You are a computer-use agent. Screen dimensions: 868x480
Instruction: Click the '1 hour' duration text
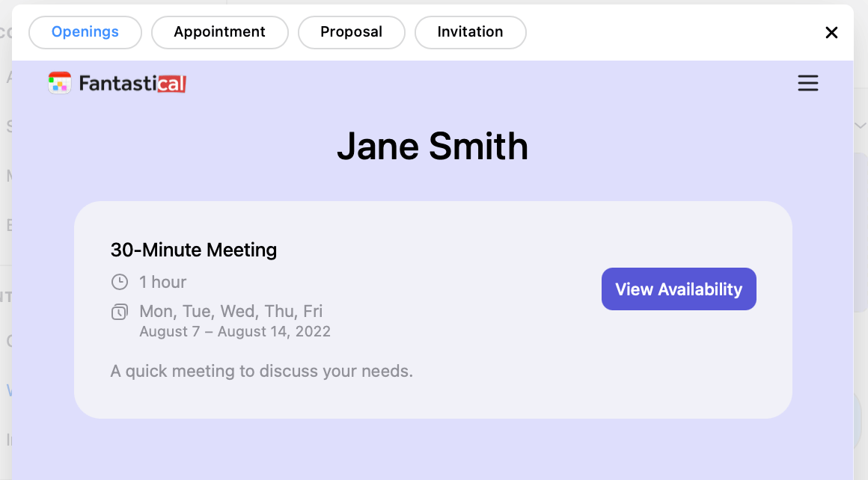pos(162,282)
